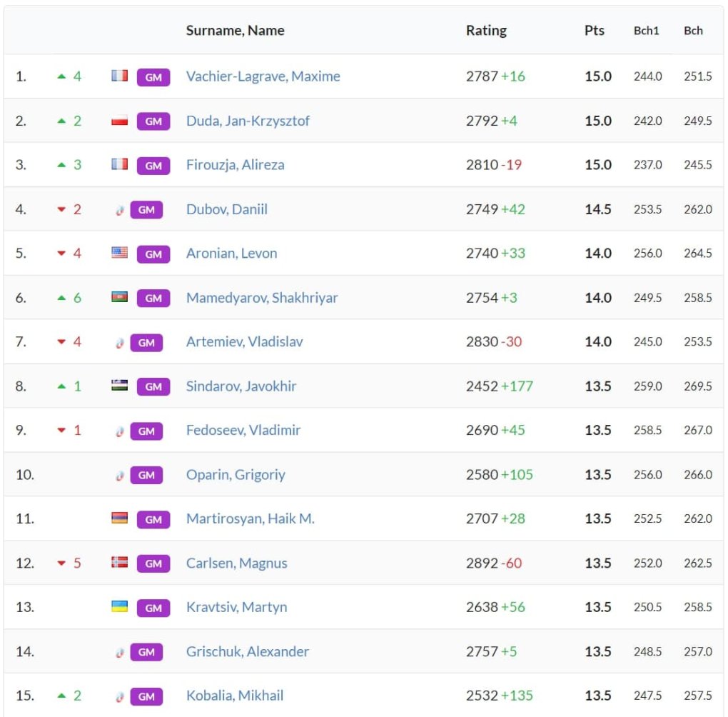Open Sindarov, Javokhir player link

tap(241, 386)
